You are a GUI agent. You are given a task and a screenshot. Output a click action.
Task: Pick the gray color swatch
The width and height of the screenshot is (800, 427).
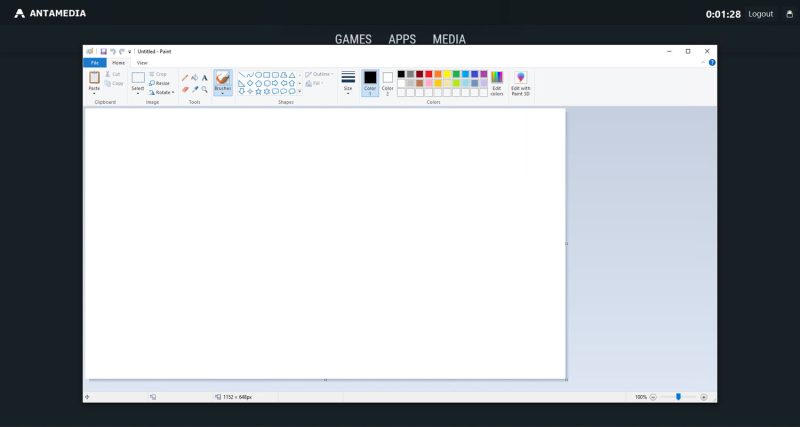(410, 74)
